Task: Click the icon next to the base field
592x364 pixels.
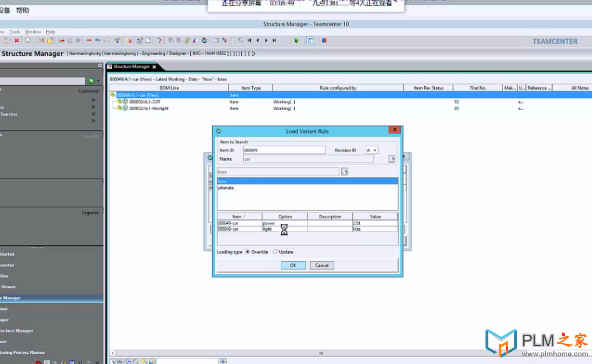Action: click(345, 172)
